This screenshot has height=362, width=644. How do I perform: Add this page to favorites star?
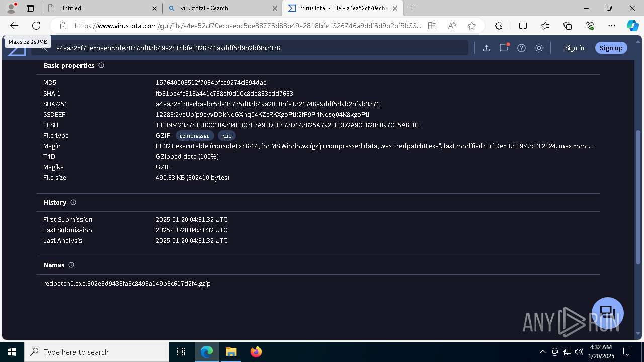pyautogui.click(x=471, y=26)
